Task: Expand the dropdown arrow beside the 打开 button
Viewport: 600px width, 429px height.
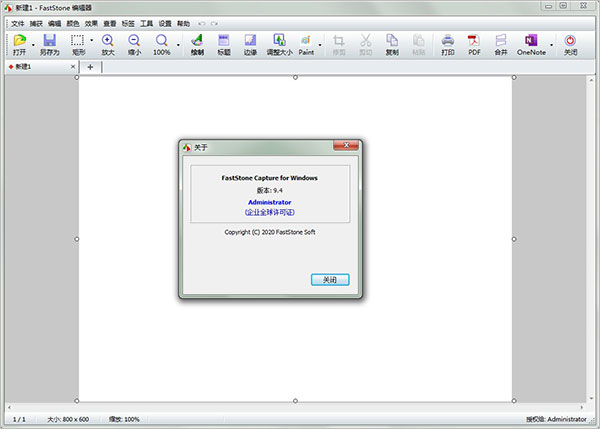Action: click(33, 45)
